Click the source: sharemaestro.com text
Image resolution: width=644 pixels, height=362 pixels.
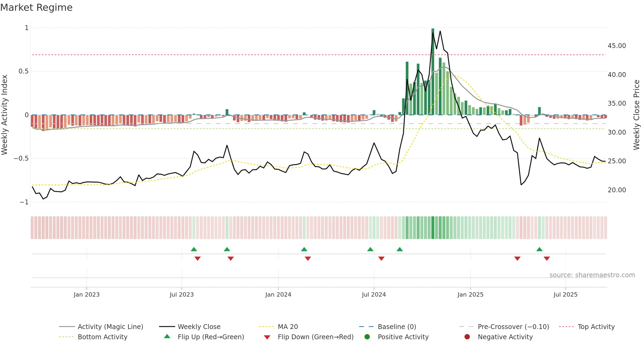[x=592, y=275]
